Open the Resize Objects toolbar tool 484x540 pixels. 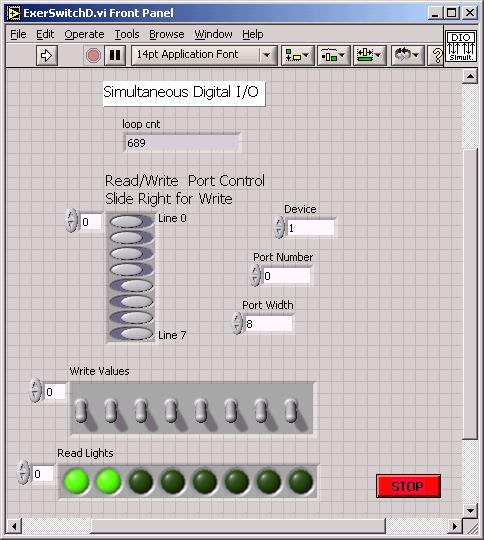coord(369,55)
